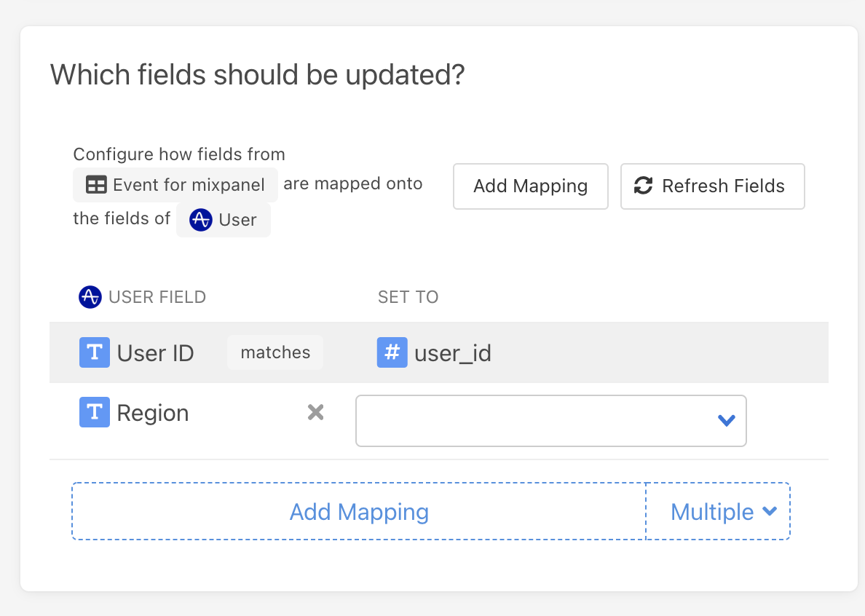Viewport: 865px width, 616px height.
Task: Click the Region field label
Action: [153, 413]
